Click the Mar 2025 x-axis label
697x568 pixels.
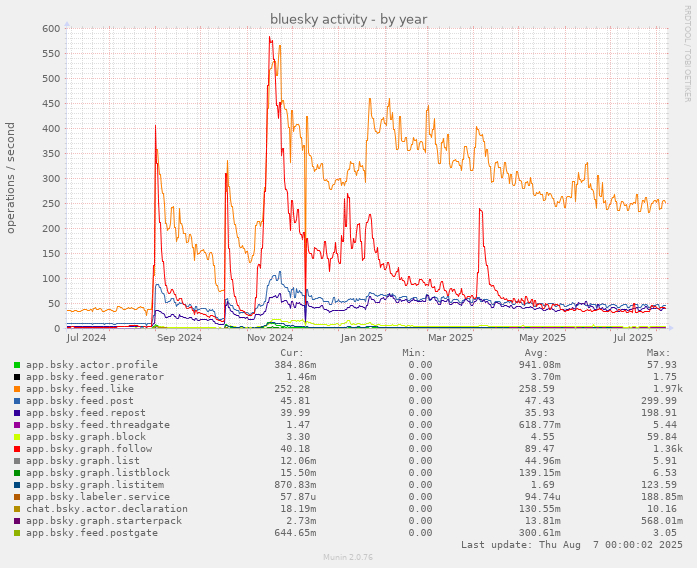[451, 338]
